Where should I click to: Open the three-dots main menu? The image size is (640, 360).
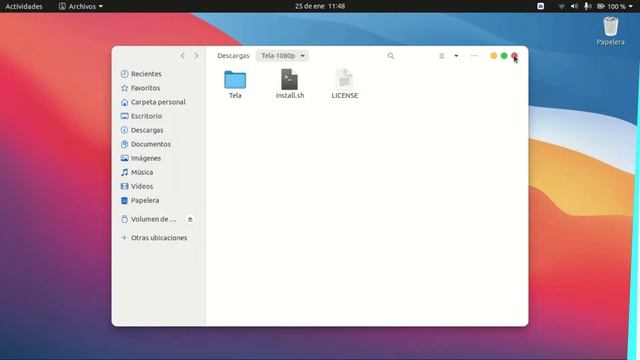(x=474, y=56)
